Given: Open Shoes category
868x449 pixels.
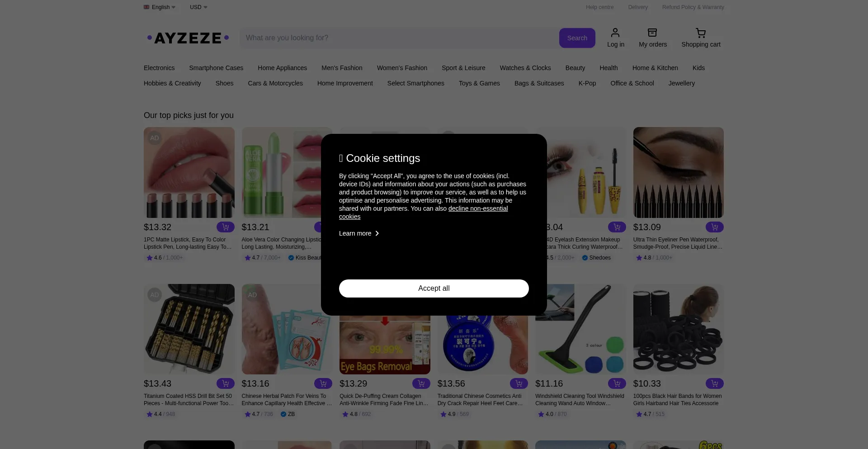Looking at the screenshot, I should click(224, 83).
